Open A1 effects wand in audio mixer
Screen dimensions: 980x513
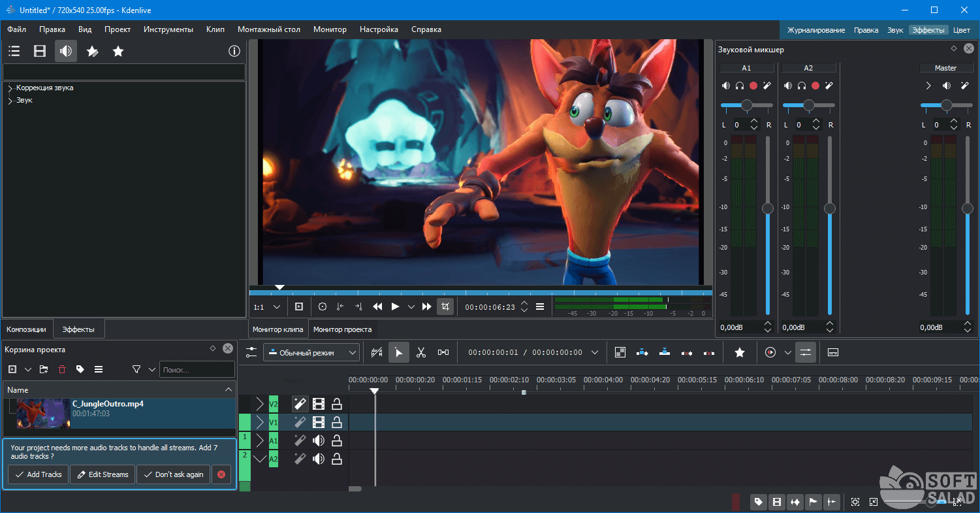[x=767, y=86]
